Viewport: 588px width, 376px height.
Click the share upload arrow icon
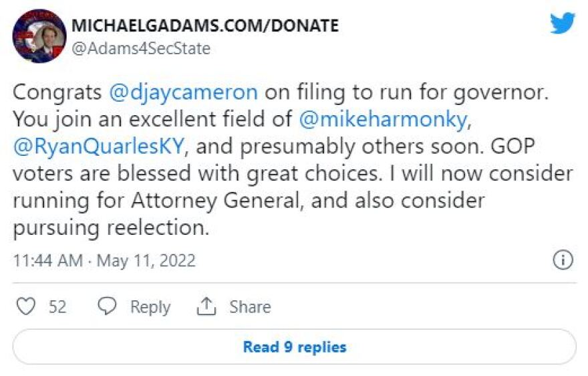coord(206,307)
